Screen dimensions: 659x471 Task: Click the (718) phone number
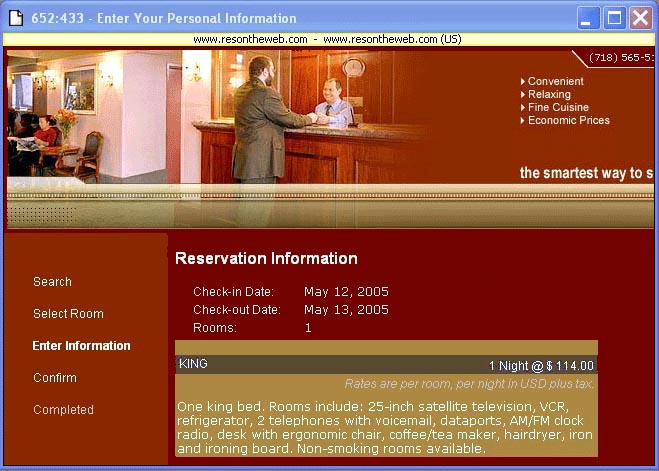[x=620, y=58]
